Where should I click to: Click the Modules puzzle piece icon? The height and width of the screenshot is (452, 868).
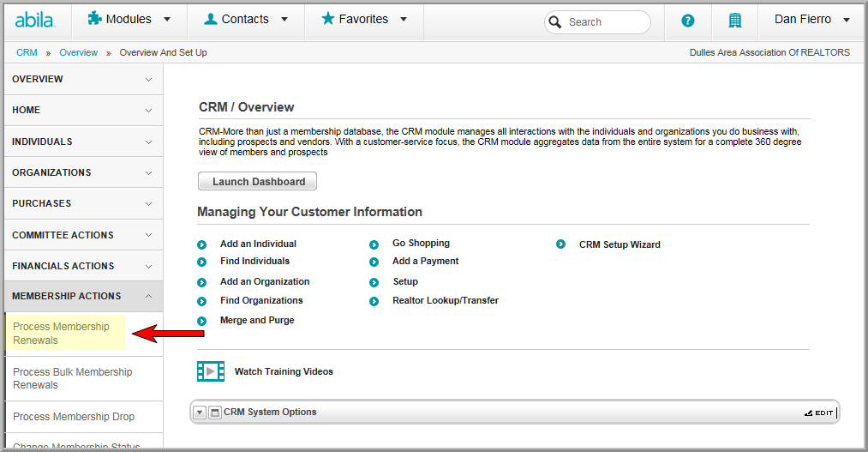94,19
